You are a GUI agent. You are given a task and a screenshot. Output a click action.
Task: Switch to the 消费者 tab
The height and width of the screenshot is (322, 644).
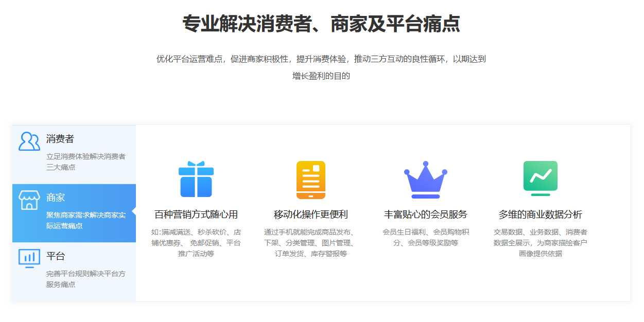pyautogui.click(x=74, y=154)
